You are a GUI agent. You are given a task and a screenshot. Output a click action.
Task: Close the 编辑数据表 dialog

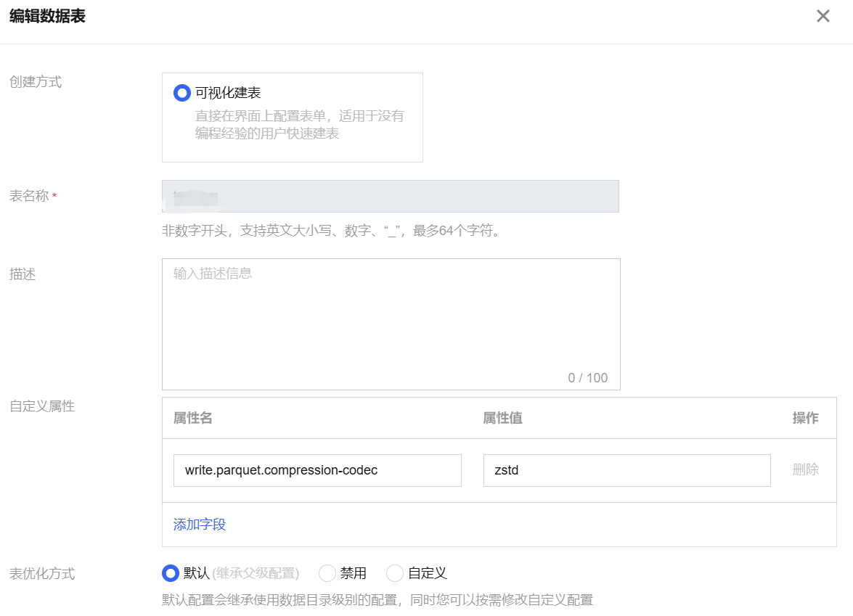click(x=823, y=17)
